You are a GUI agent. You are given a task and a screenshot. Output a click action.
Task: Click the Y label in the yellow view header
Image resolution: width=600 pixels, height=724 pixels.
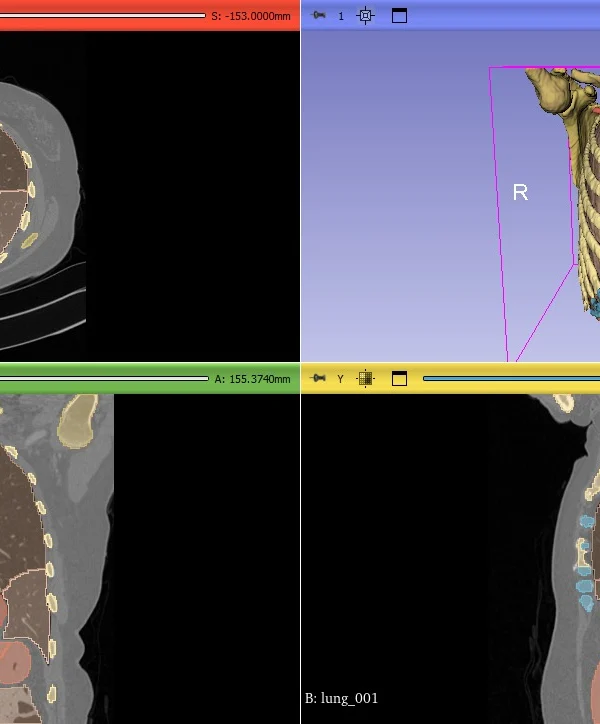(x=340, y=379)
